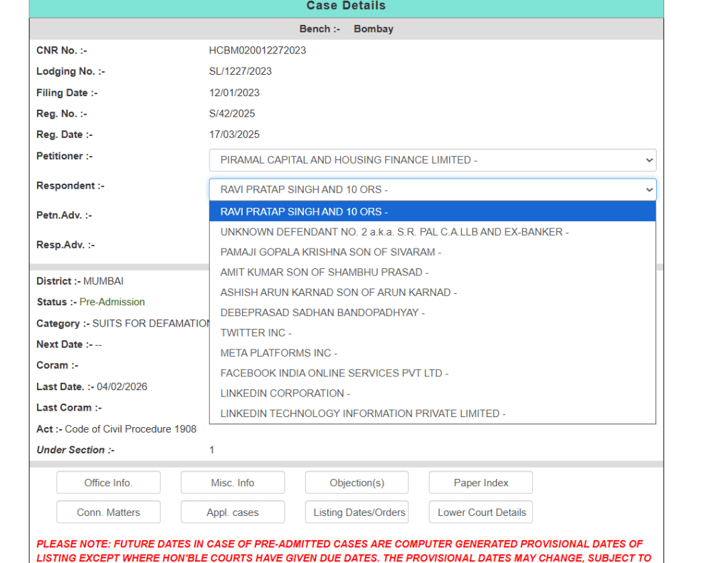Select ASHISH ARUN KARNAD respondent option
This screenshot has height=563, width=728.
coord(338,293)
